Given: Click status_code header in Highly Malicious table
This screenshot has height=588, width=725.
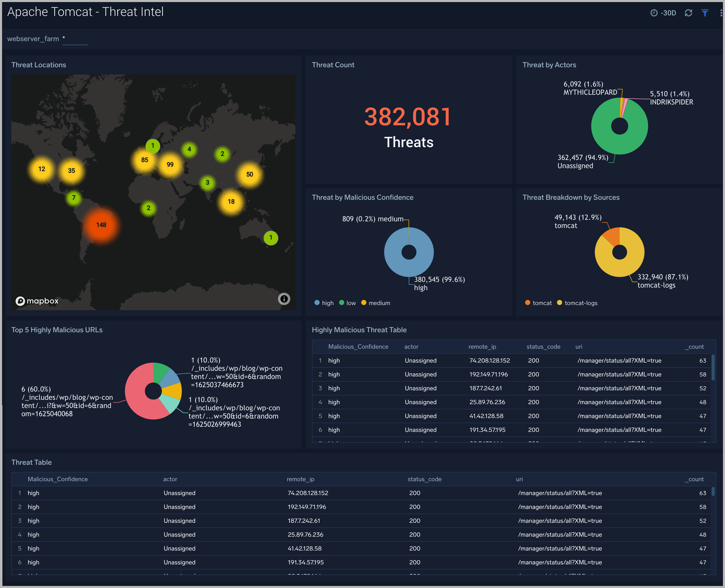Looking at the screenshot, I should point(543,346).
